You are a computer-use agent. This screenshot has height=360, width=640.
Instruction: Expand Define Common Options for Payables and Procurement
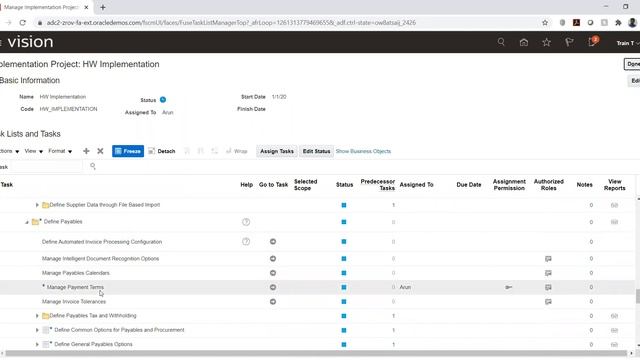(37, 330)
